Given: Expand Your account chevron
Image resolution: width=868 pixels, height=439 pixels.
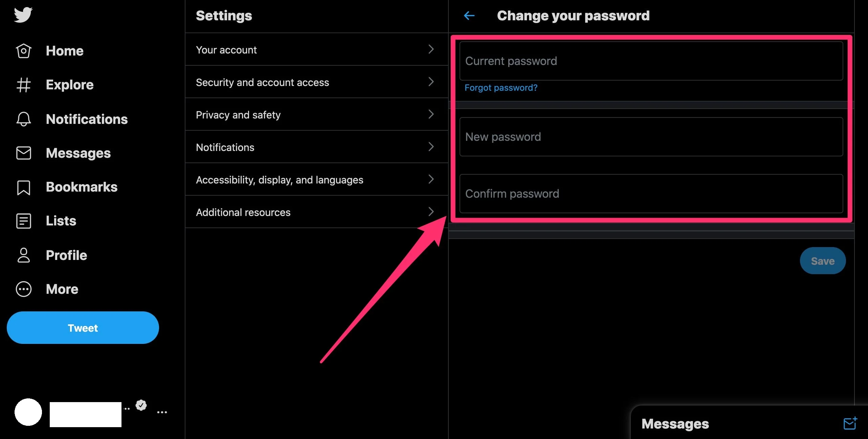Looking at the screenshot, I should click(x=431, y=49).
